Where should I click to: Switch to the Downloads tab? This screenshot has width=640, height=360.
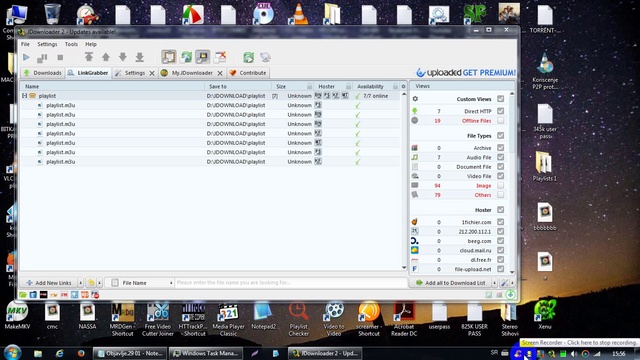coord(42,73)
